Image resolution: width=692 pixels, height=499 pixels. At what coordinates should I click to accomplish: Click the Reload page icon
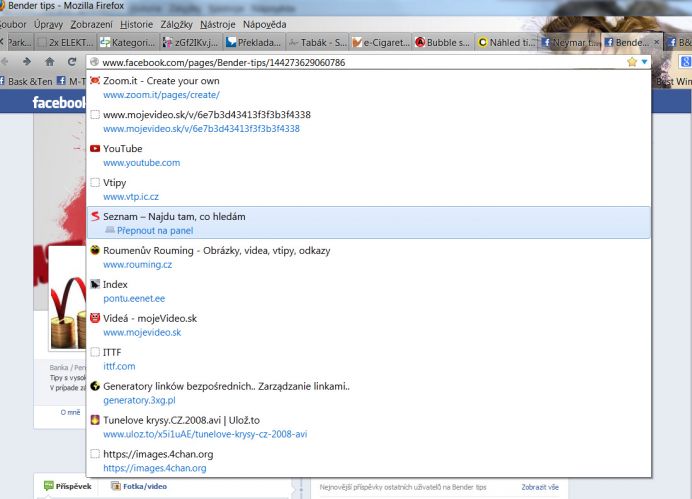click(x=72, y=62)
